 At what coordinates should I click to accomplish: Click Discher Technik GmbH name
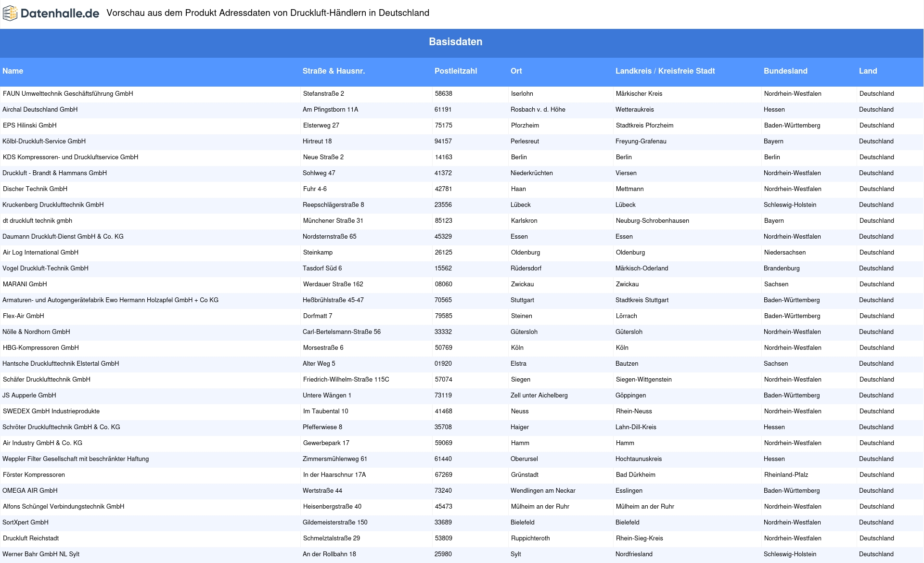point(35,189)
